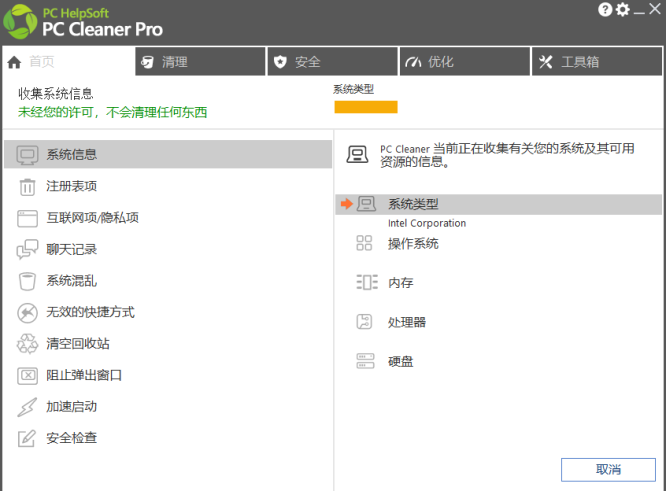
Task: Click the processor icon beside 处理器
Action: coord(364,322)
